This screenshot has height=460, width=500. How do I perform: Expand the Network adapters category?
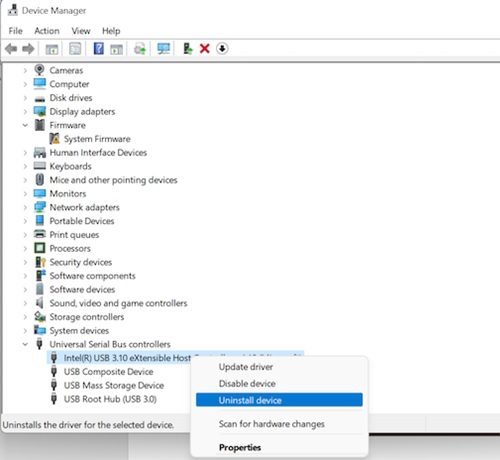coord(25,207)
